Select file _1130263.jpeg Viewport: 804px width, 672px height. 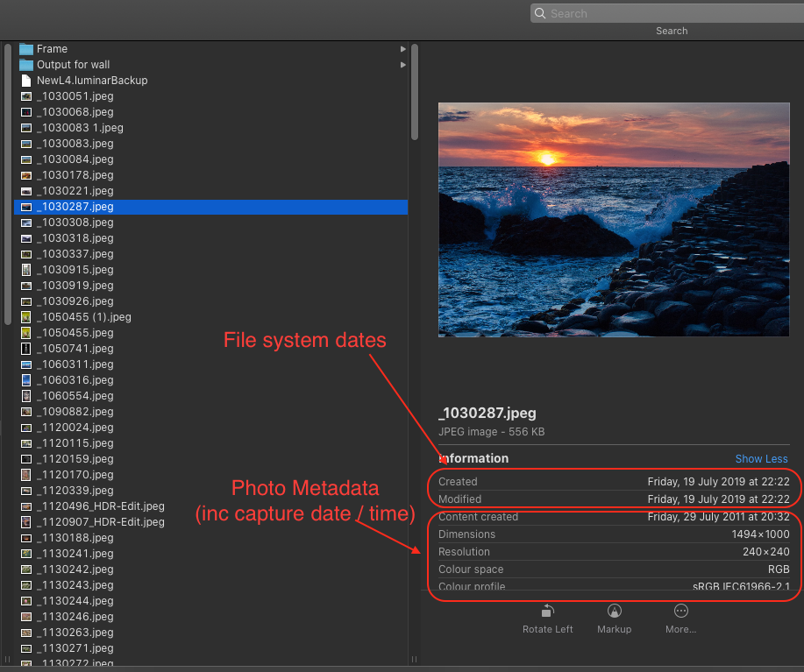click(x=75, y=633)
